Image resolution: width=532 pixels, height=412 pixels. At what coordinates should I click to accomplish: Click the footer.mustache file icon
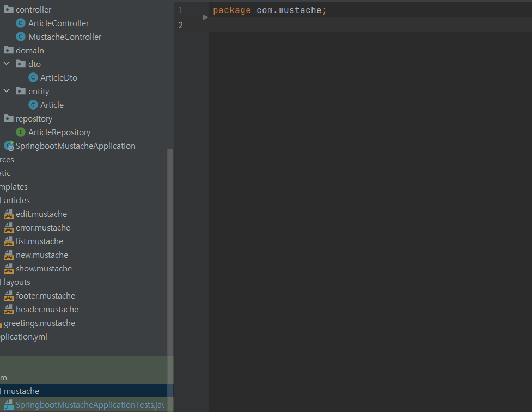click(9, 296)
